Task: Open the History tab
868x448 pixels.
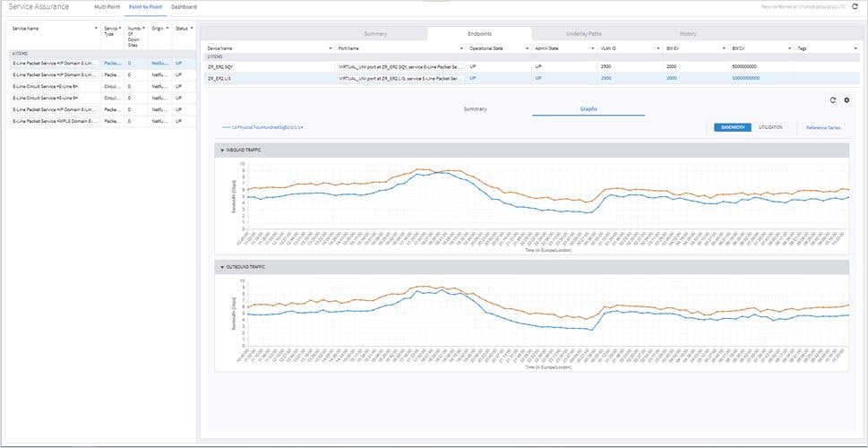Action: pos(688,34)
